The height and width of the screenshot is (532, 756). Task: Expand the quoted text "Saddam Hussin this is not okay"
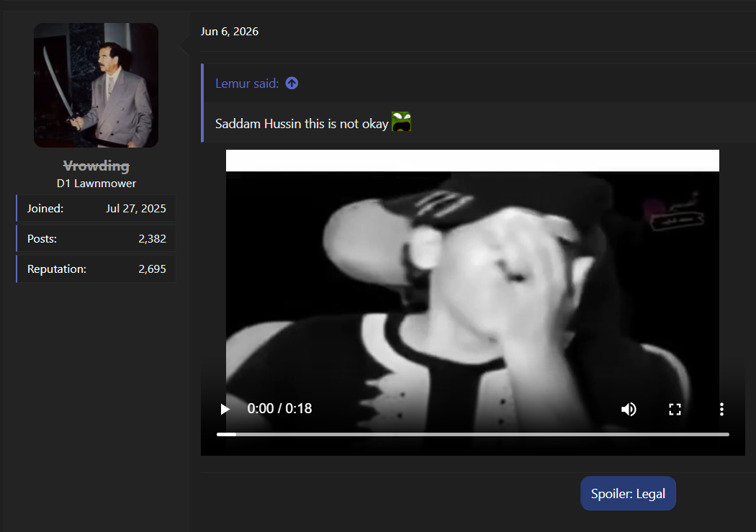tap(302, 124)
